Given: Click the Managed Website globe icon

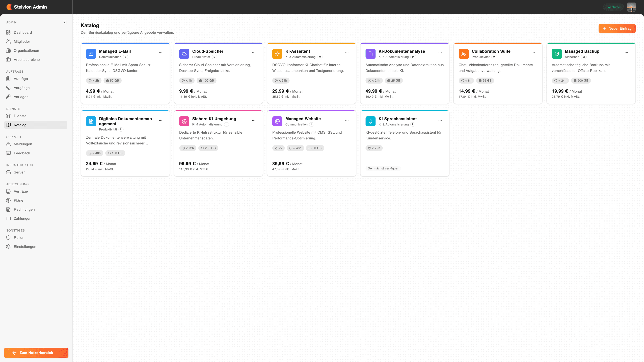Looking at the screenshot, I should [x=277, y=121].
